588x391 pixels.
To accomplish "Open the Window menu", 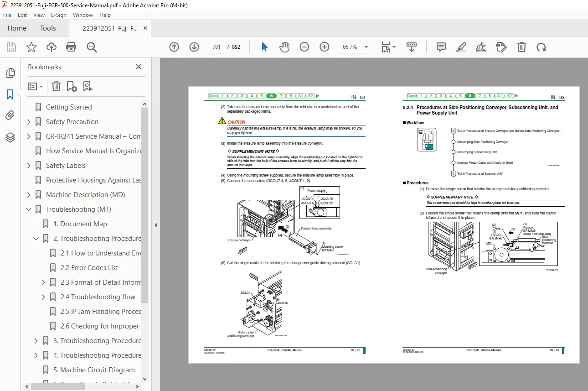I will pos(83,15).
